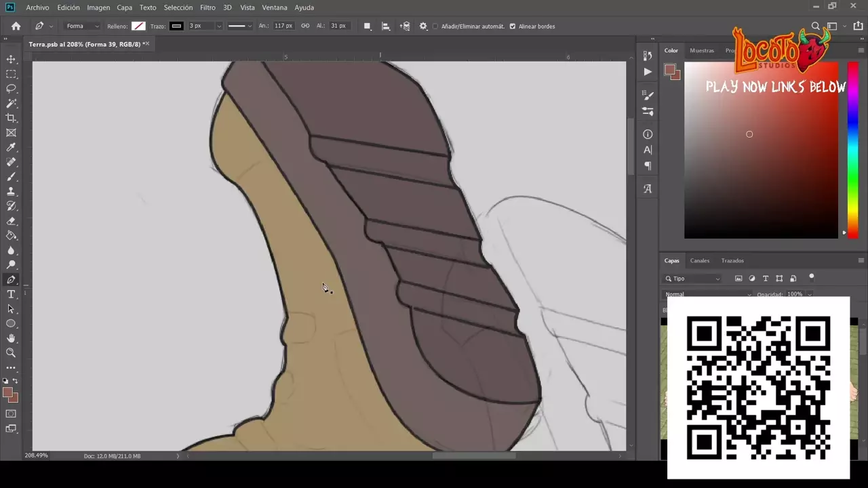Screen dimensions: 868x488
Task: Toggle the layer filter on/off switch
Action: click(x=811, y=277)
